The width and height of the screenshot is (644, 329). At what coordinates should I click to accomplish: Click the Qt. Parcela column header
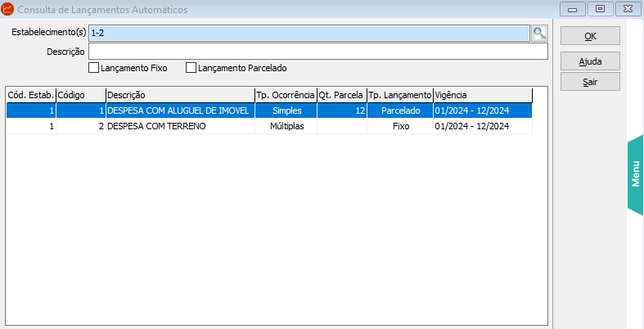tap(341, 95)
